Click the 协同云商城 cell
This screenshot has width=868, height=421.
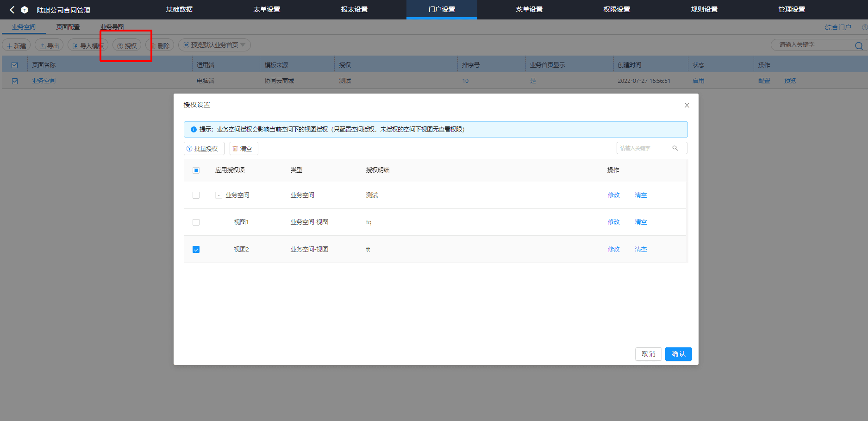(279, 81)
